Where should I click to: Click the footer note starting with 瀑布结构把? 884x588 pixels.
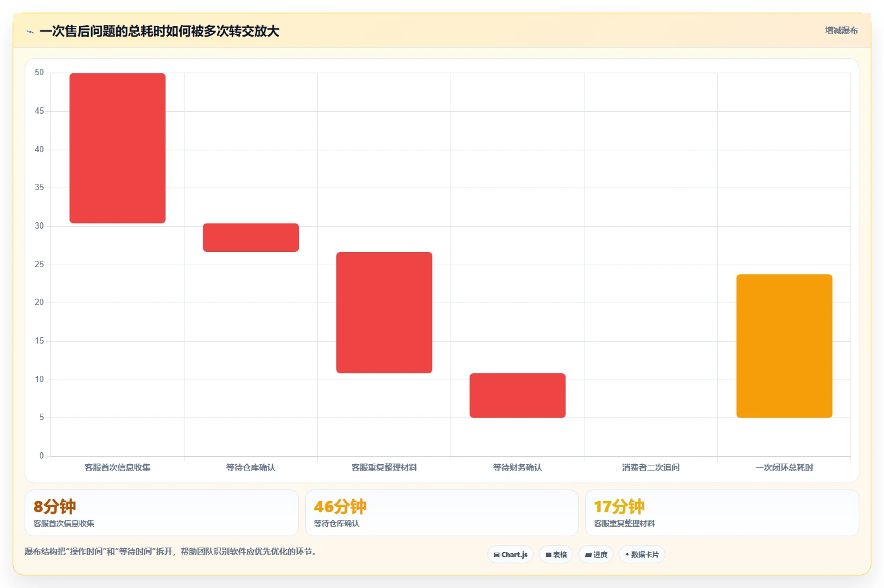click(171, 551)
